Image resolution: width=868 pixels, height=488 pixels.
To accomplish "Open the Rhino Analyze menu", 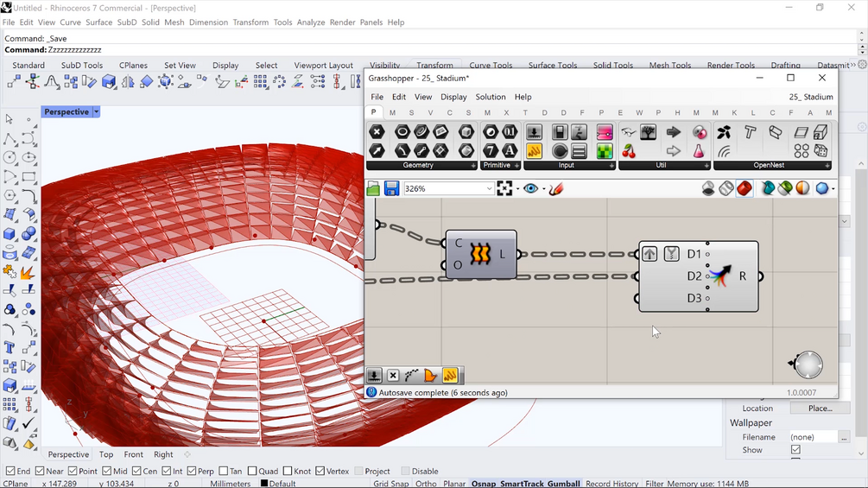I will click(x=311, y=22).
